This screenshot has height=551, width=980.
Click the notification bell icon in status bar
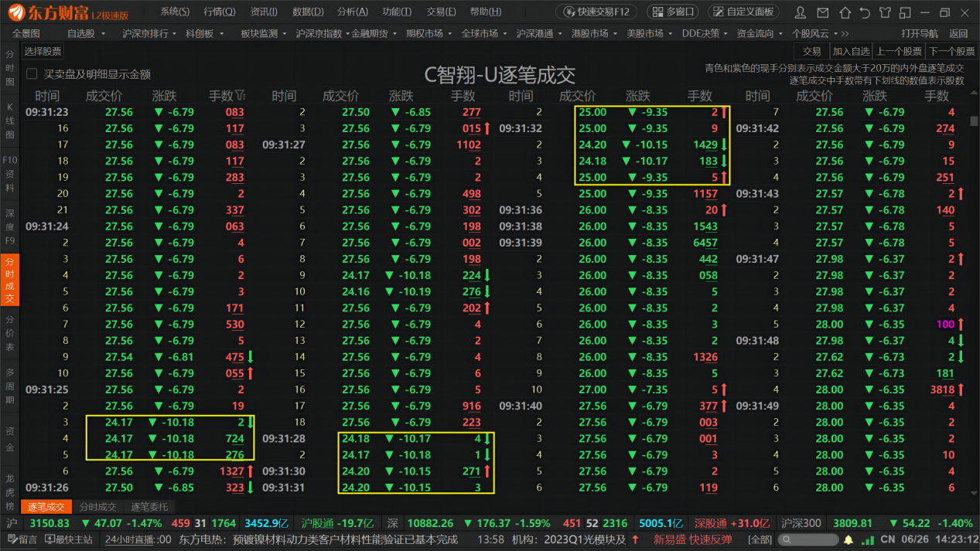pyautogui.click(x=848, y=539)
